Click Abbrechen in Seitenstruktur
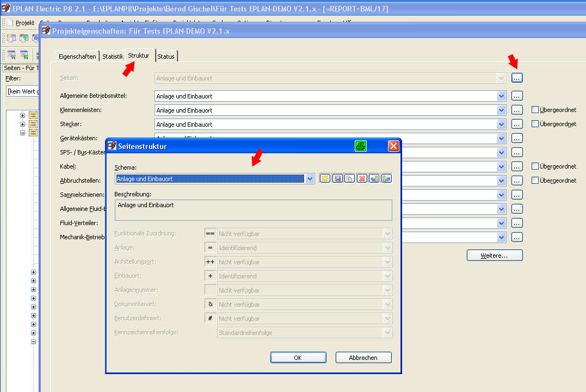Viewport: 586px width, 392px height. tap(363, 358)
